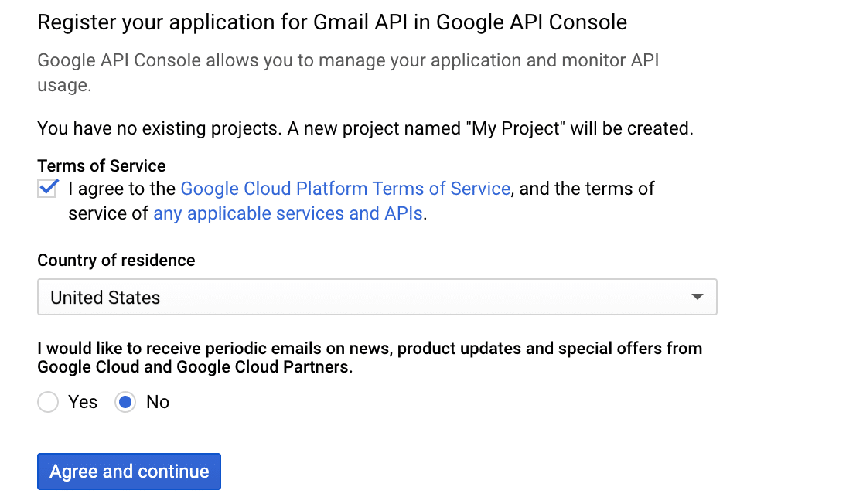Click the Country of residence label

click(116, 261)
